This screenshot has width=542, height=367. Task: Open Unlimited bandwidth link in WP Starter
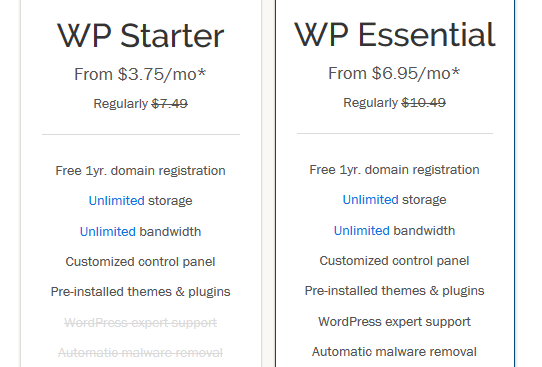click(x=108, y=232)
